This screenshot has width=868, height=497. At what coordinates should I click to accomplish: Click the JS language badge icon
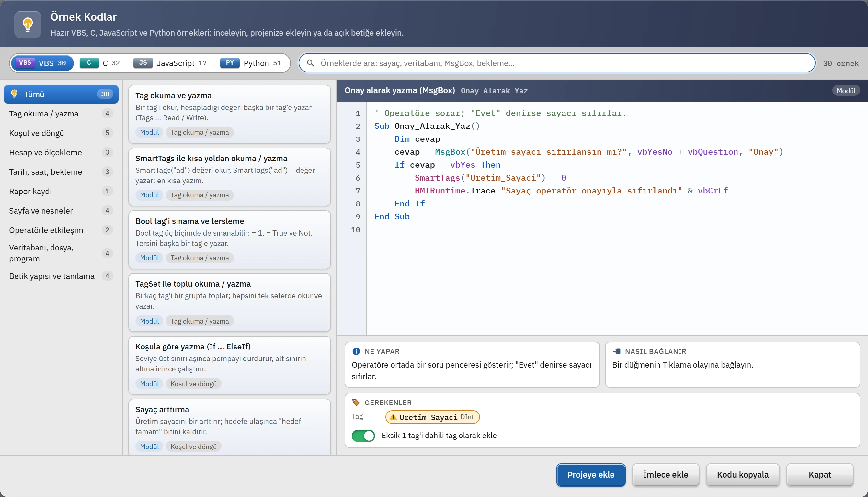143,63
